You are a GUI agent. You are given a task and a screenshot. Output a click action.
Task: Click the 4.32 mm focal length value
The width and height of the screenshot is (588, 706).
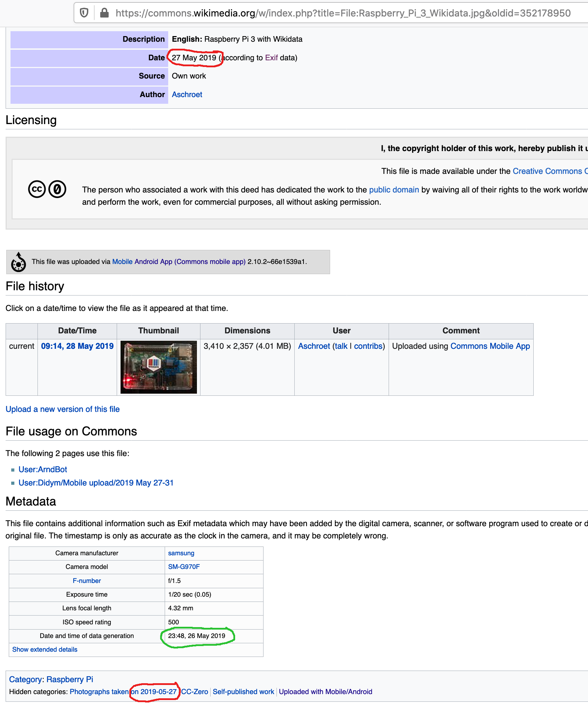[181, 608]
